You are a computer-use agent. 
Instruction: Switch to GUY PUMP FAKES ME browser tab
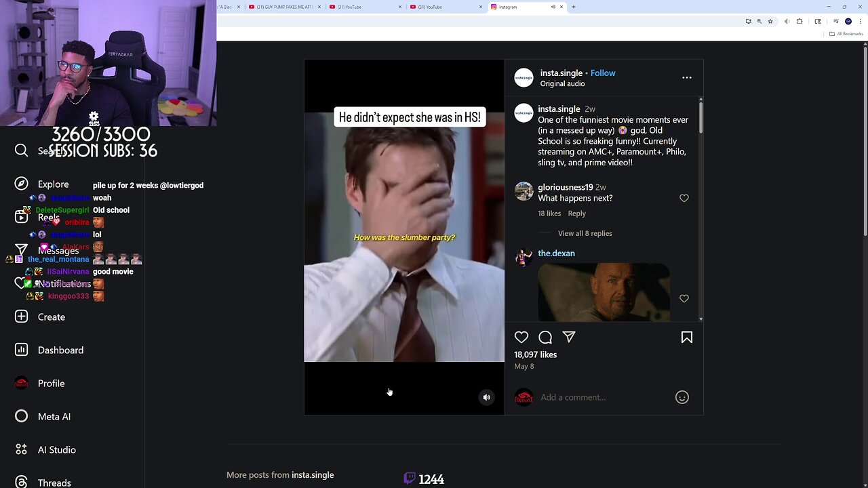[x=284, y=7]
